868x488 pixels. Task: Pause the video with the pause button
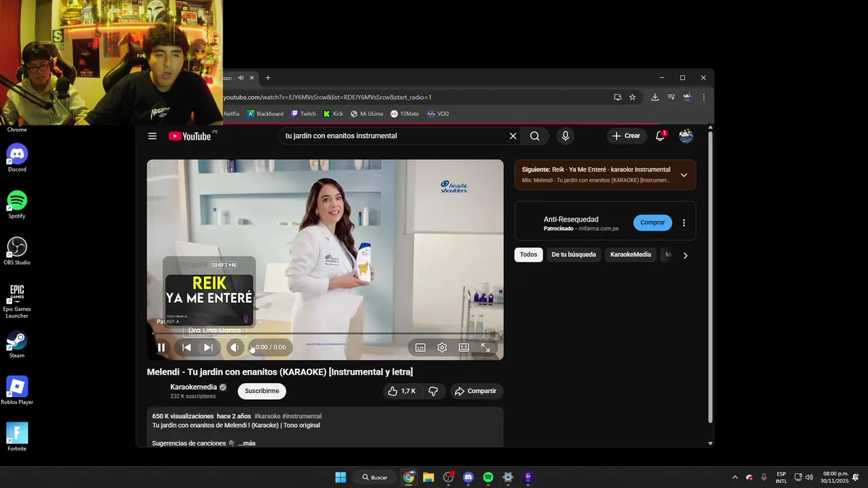[161, 348]
